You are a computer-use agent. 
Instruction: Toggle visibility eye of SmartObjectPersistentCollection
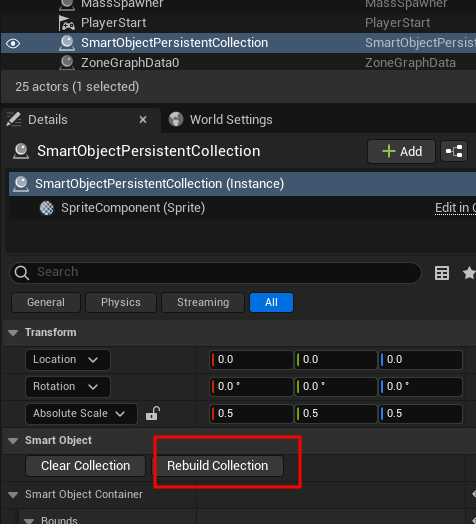coord(13,43)
